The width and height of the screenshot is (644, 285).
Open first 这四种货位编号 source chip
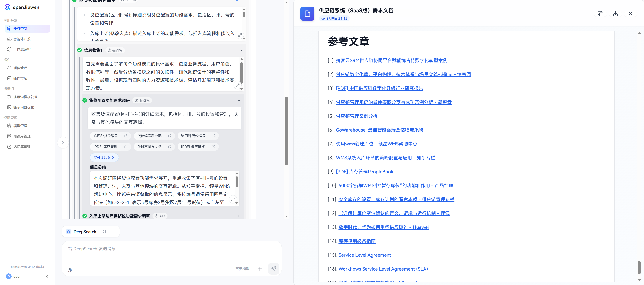[x=110, y=136]
